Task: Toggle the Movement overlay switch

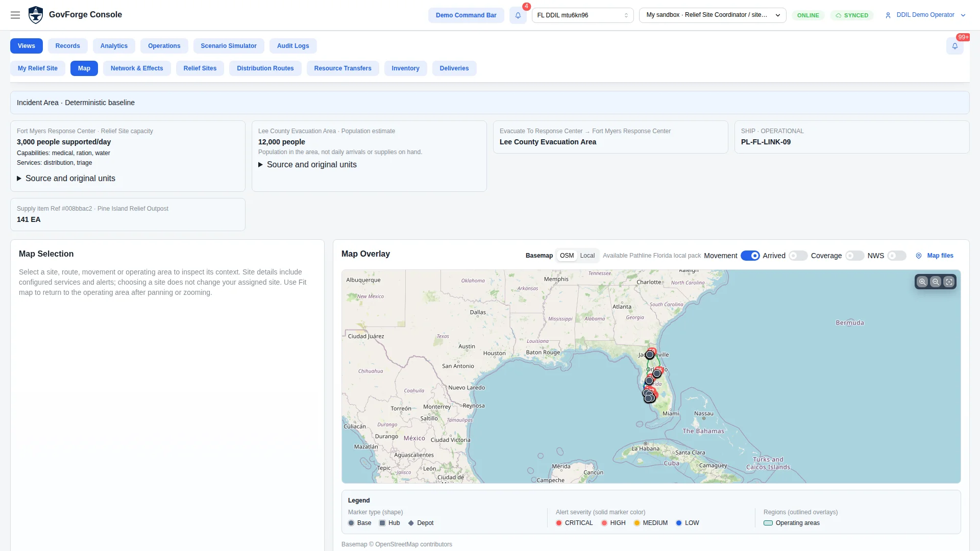Action: click(x=750, y=256)
